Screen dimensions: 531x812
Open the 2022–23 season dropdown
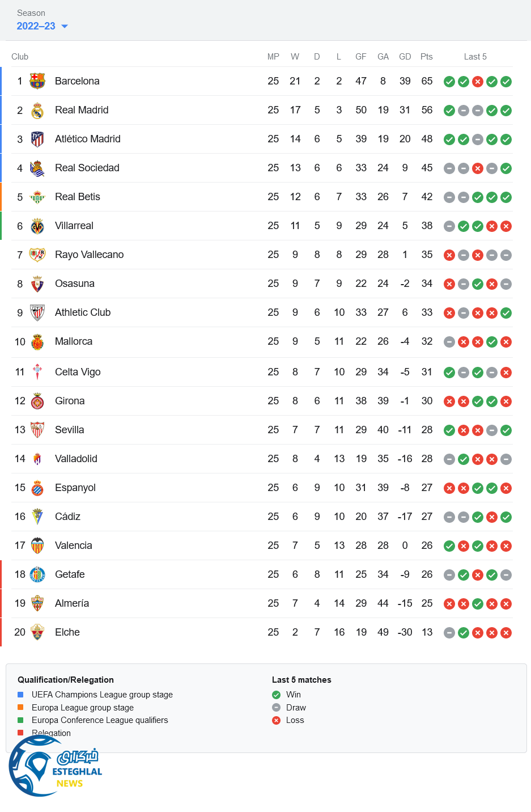click(42, 26)
